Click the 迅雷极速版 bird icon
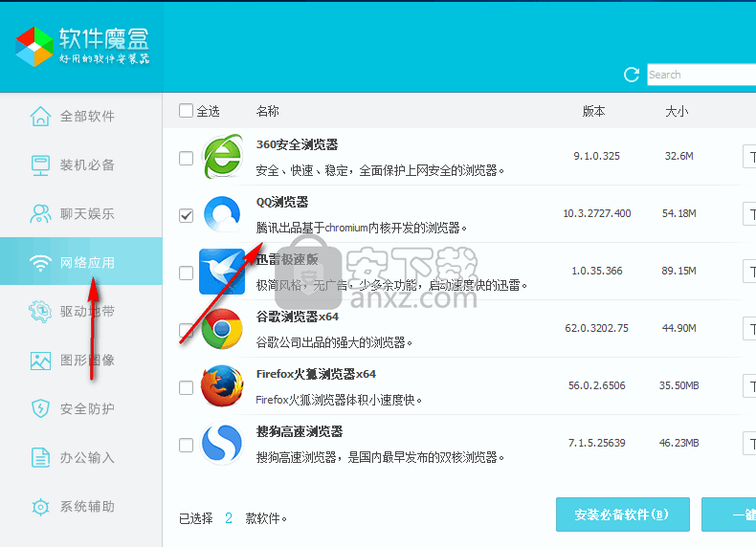This screenshot has width=756, height=547. click(222, 272)
